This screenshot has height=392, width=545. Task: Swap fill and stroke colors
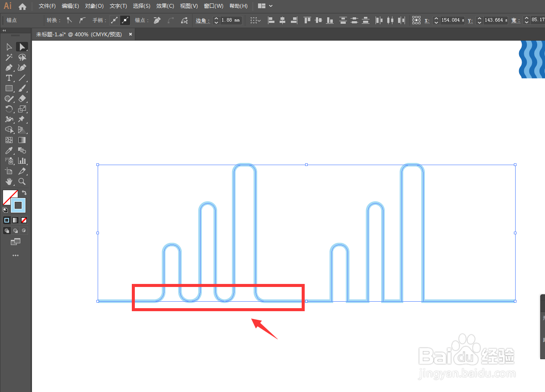pyautogui.click(x=24, y=193)
